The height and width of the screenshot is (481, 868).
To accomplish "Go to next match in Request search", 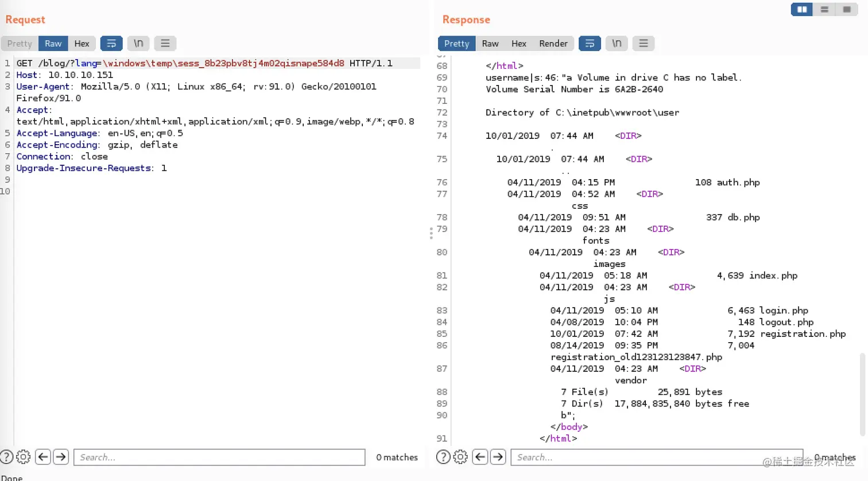I will pyautogui.click(x=61, y=457).
